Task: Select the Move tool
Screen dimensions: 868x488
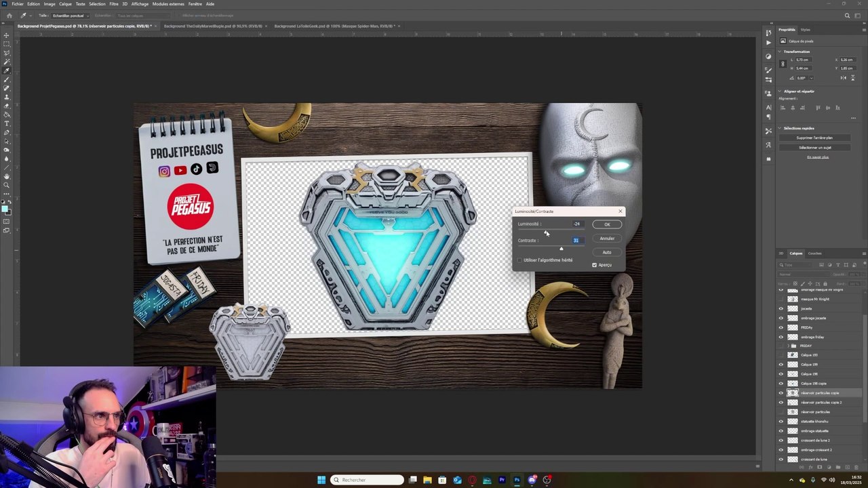Action: (7, 36)
